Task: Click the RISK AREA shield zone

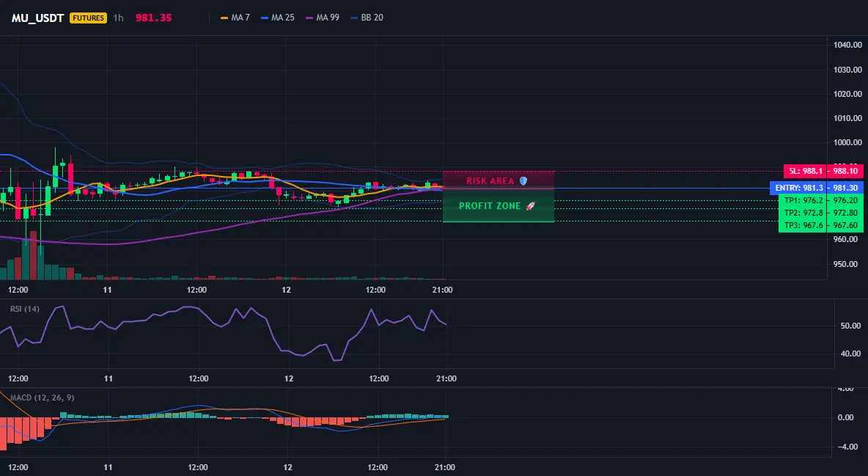Action: pos(499,180)
